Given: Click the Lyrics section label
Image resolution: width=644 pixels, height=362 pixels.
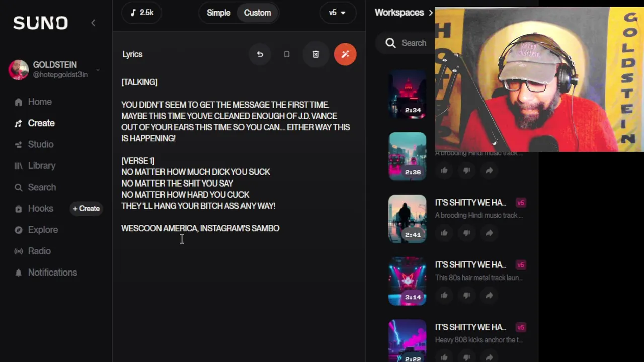Looking at the screenshot, I should coord(132,54).
